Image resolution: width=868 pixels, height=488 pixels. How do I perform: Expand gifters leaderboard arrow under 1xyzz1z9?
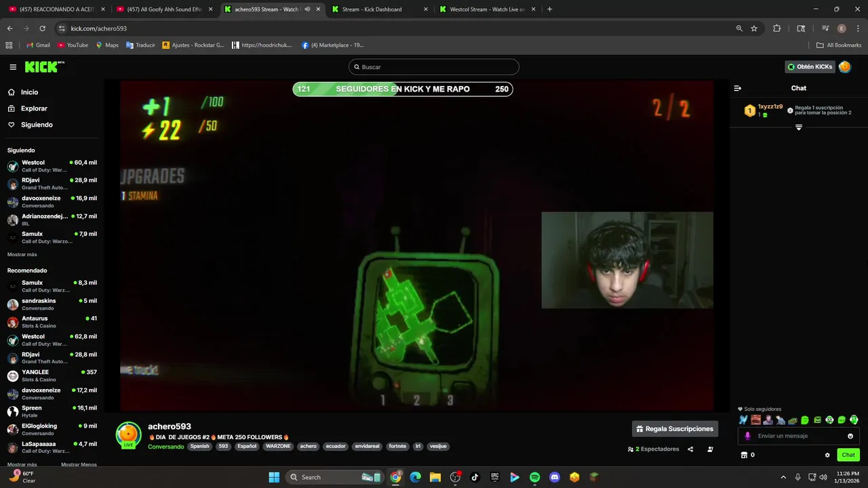click(x=799, y=127)
